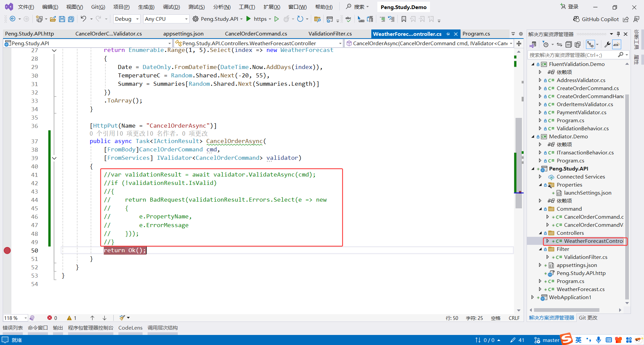The height and width of the screenshot is (345, 644).
Task: Open the Peng.Study.API project scope dropdown
Action: point(88,43)
